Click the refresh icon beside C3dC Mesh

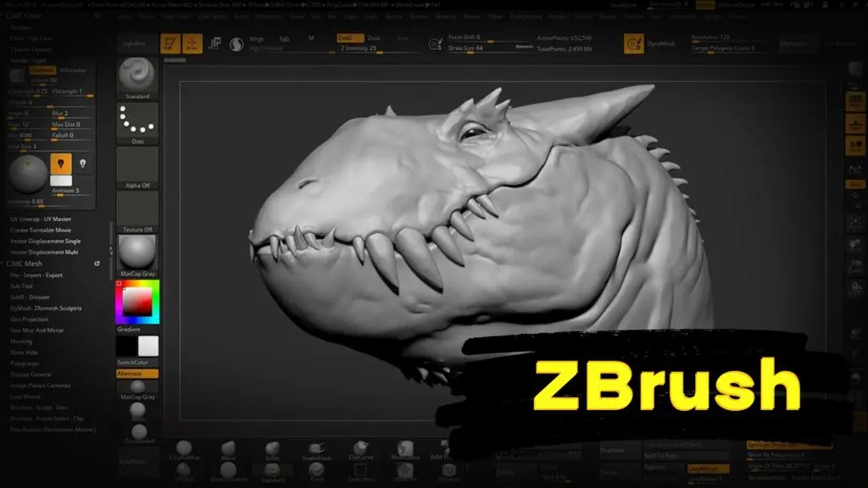(x=97, y=264)
